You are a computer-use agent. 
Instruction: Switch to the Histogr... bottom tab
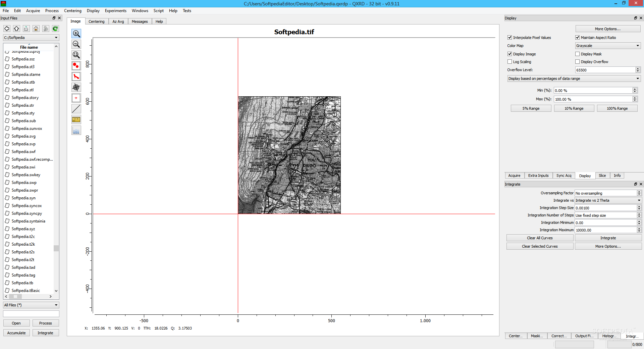tap(609, 336)
